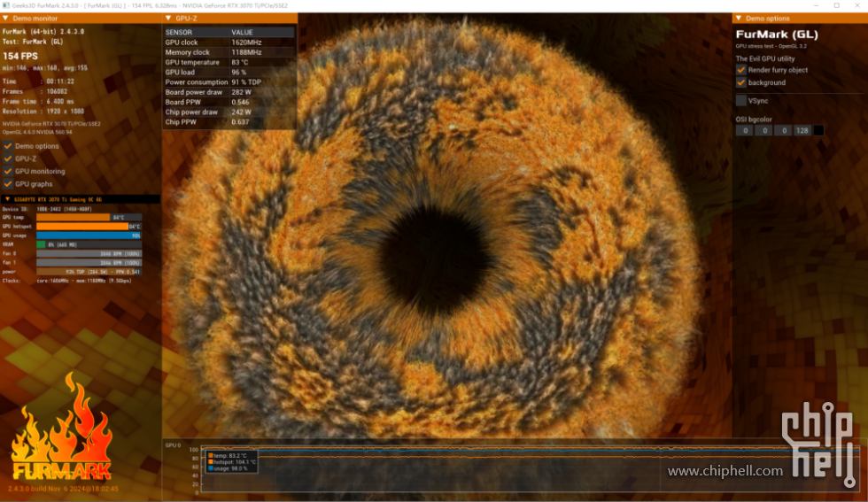Collapse the Demo monitor panel triangle
868x502 pixels.
[x=5, y=19]
